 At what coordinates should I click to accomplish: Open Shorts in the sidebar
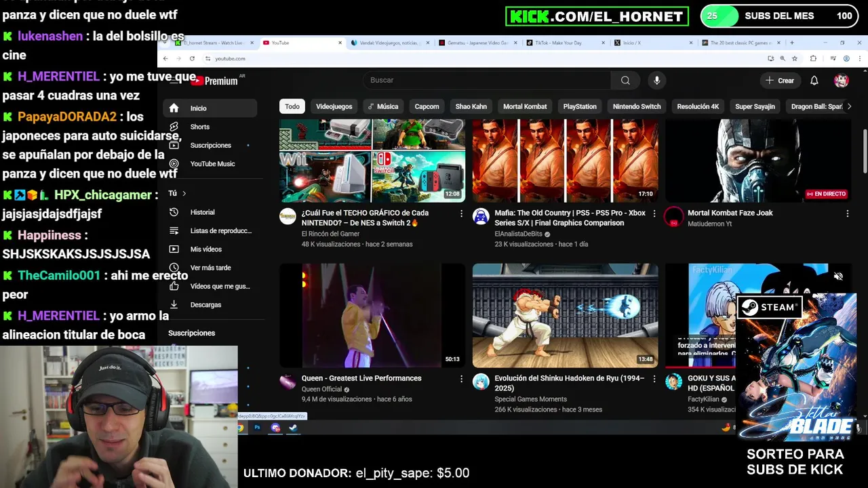coord(210,127)
